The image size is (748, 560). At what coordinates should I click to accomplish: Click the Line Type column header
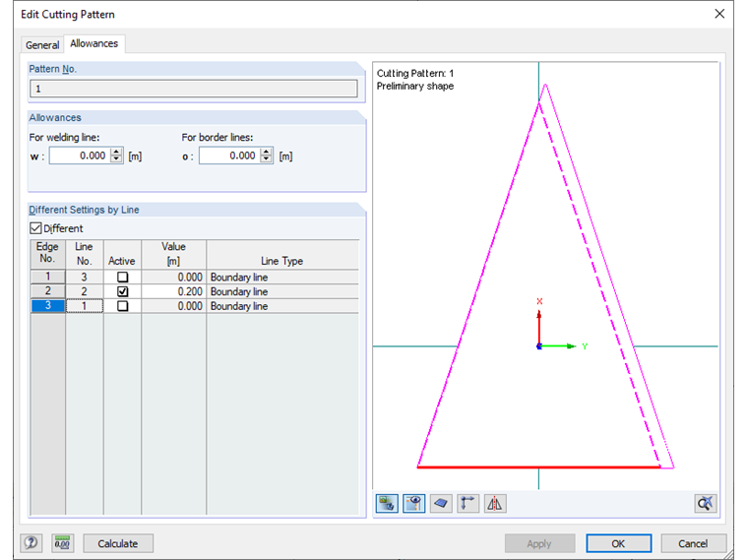(282, 255)
